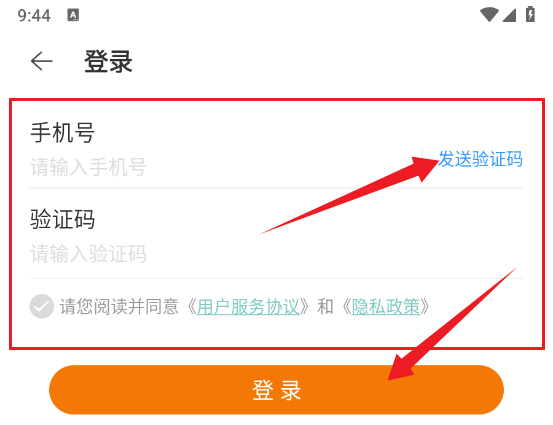Tap the 9:44 clock in status bar

click(x=34, y=16)
